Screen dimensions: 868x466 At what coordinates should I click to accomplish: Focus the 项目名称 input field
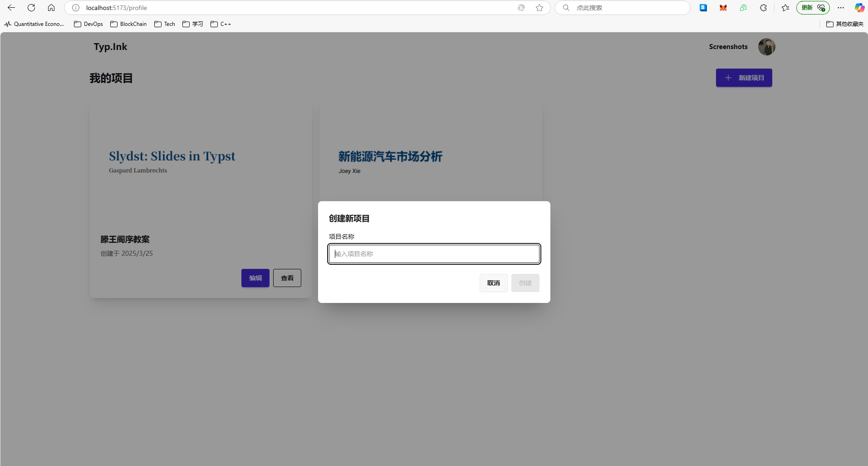pos(434,254)
